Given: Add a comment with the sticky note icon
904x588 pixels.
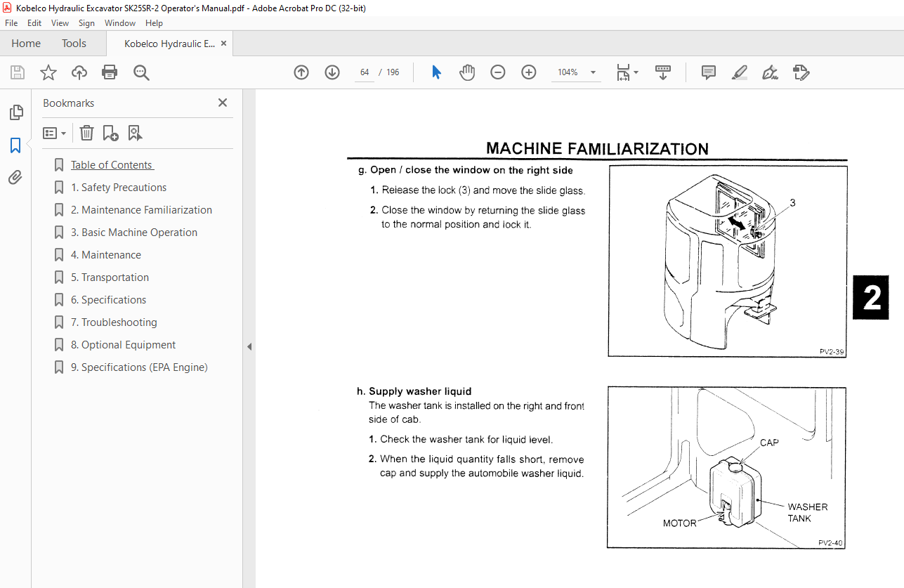Looking at the screenshot, I should pos(709,72).
